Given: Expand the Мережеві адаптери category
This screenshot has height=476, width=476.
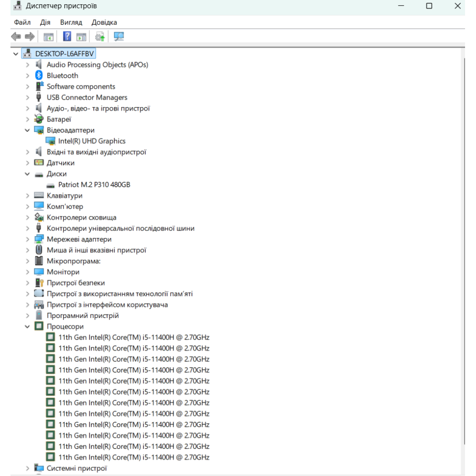Looking at the screenshot, I should coord(28,239).
